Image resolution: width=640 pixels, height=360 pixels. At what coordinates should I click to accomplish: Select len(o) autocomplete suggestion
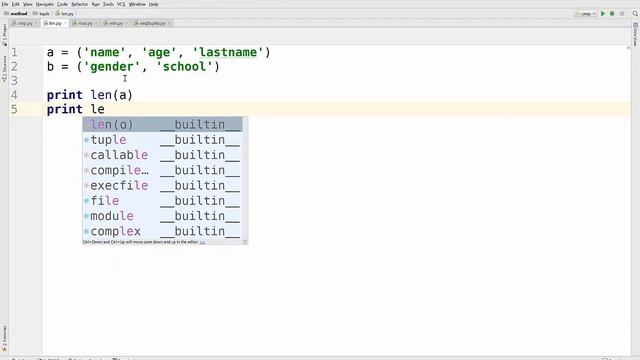pos(162,124)
